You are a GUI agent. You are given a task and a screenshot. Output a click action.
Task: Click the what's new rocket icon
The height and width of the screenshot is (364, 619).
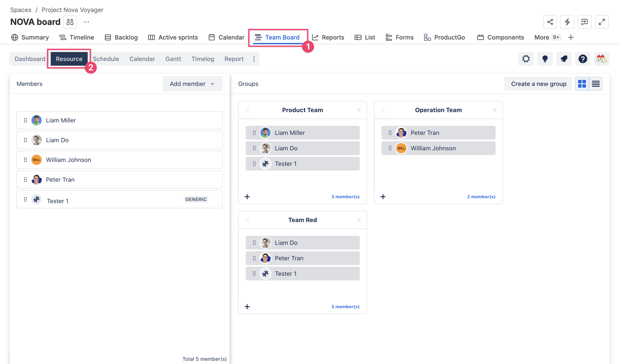[x=564, y=59]
